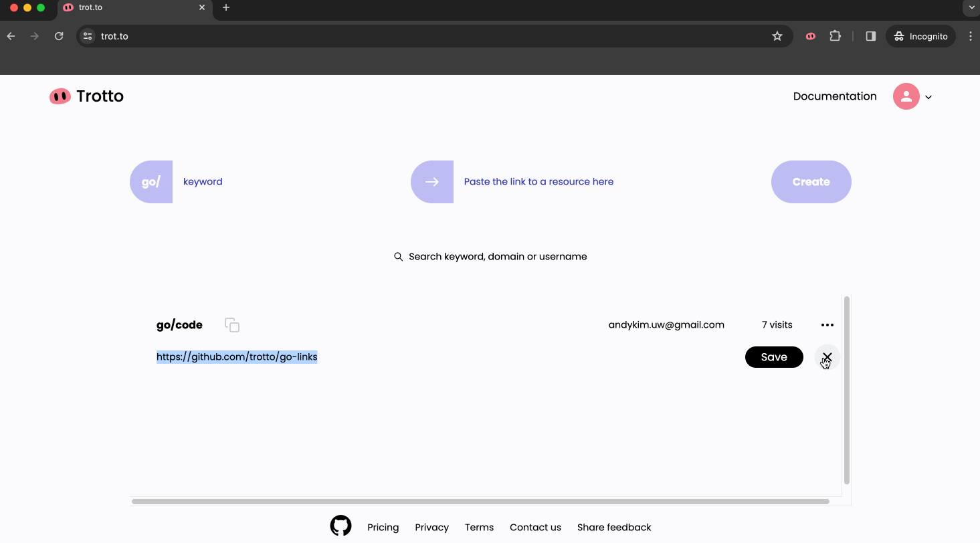This screenshot has width=980, height=543.
Task: Open the user avatar profile icon
Action: point(906,96)
